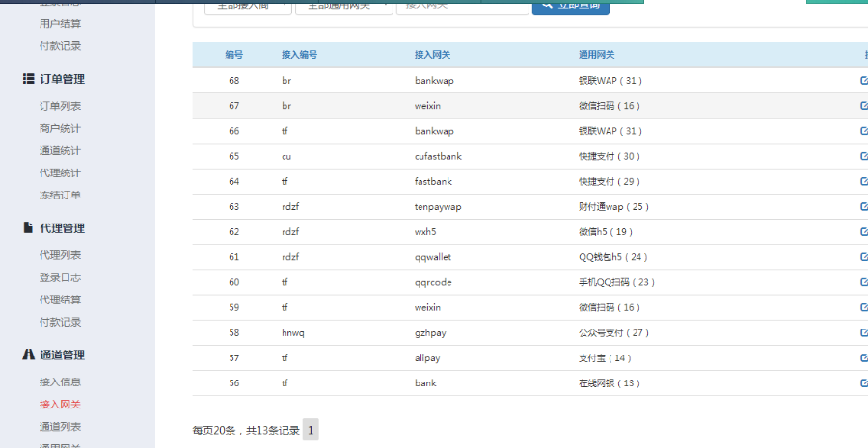
Task: Click the edit icon in row 60
Action: 863,282
